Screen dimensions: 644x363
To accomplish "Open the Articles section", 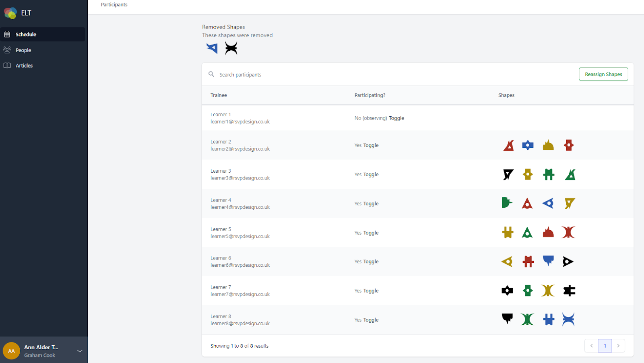I will point(24,66).
